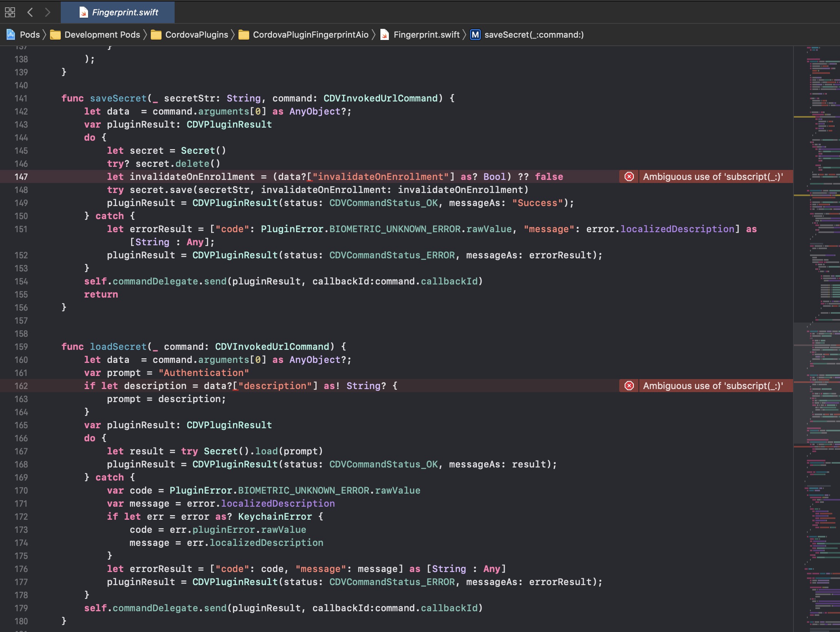This screenshot has width=840, height=632.
Task: Go forward with the right arrow
Action: (47, 12)
